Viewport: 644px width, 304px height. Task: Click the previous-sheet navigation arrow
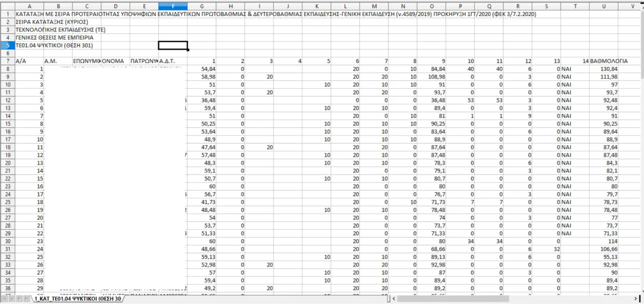point(12,299)
